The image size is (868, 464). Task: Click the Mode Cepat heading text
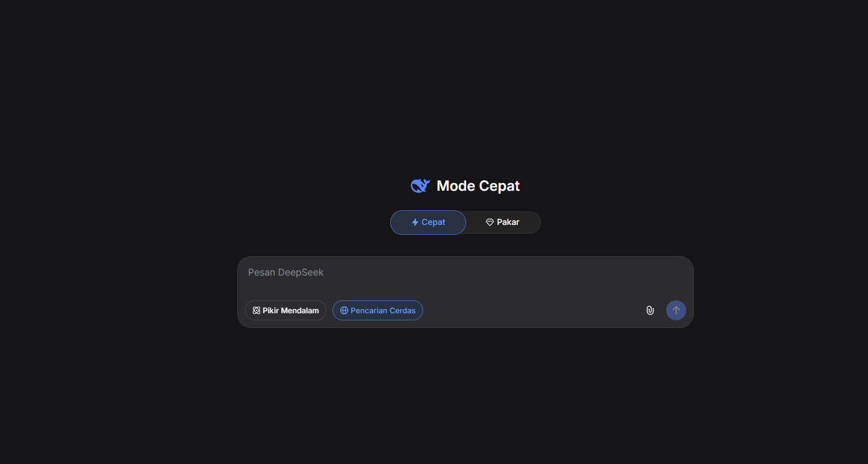click(478, 186)
